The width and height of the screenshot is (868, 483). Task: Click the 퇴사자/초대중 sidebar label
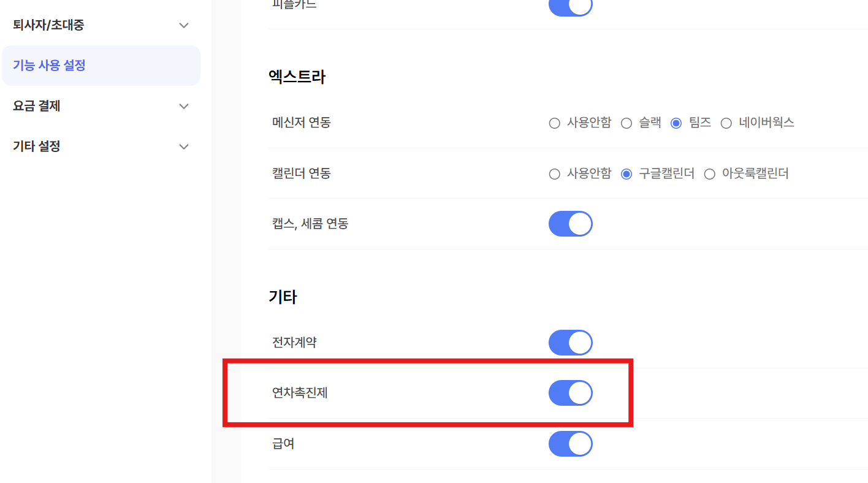click(48, 25)
